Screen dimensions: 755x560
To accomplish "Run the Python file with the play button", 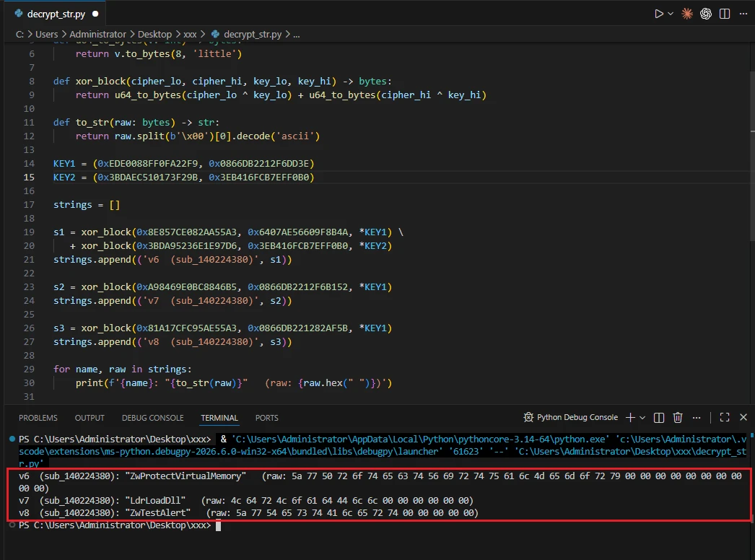I will 659,14.
